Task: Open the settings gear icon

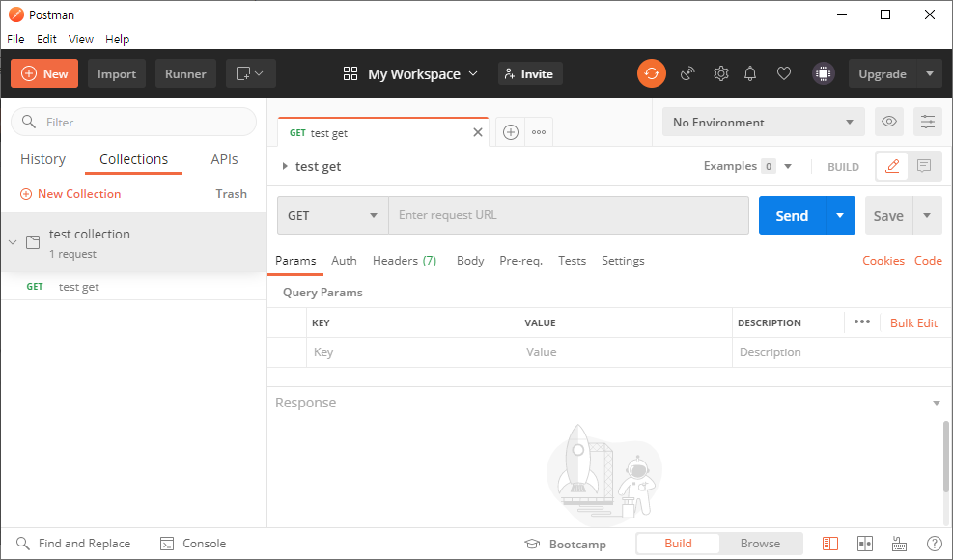Action: coord(721,73)
